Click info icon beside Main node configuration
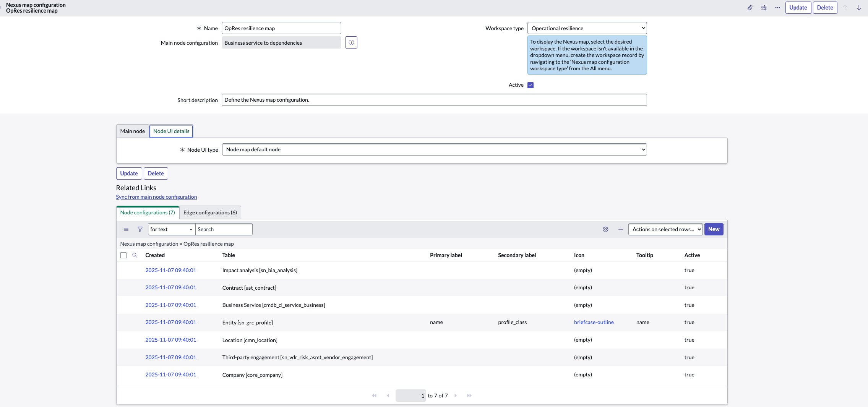 click(351, 42)
